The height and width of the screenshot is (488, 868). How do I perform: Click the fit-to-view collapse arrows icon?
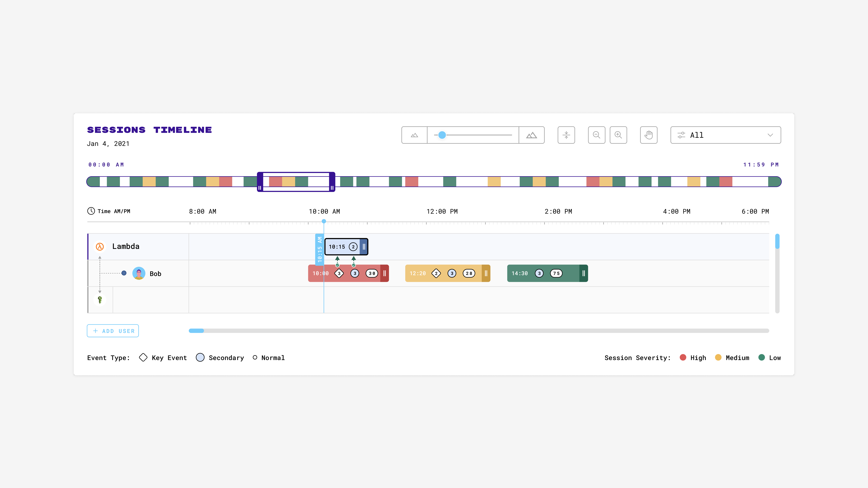[x=566, y=135]
